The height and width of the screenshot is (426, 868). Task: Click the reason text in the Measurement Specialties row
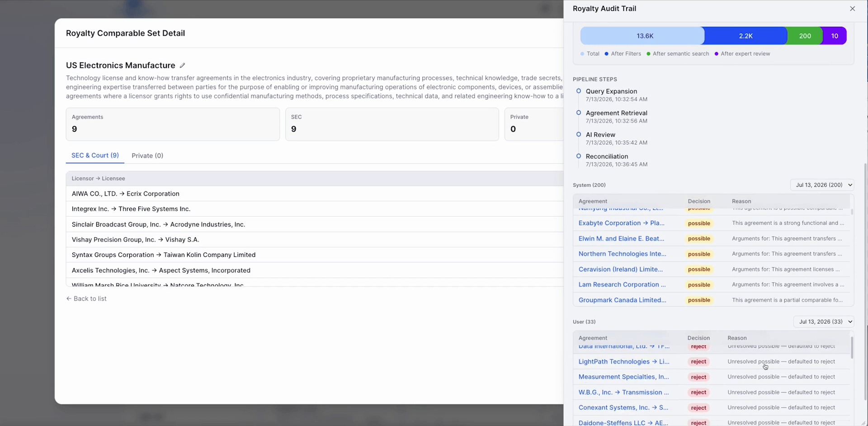tap(781, 377)
